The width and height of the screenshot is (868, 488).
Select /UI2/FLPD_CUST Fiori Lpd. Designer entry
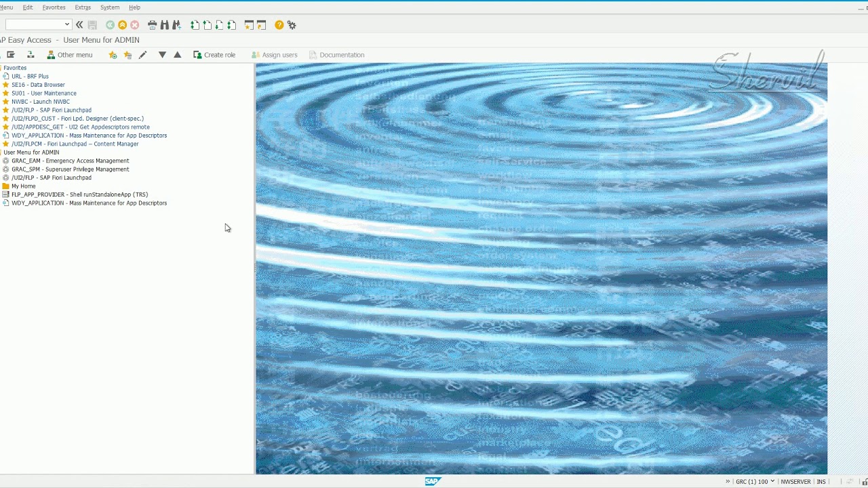77,119
